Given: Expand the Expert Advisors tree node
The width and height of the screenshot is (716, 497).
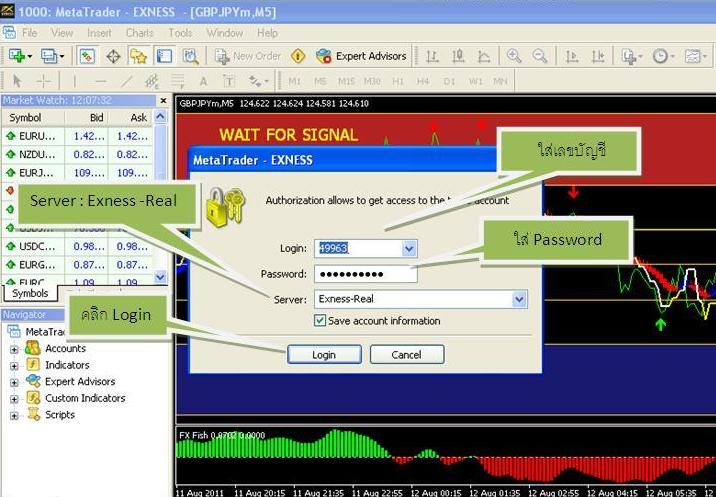Looking at the screenshot, I should [x=14, y=382].
